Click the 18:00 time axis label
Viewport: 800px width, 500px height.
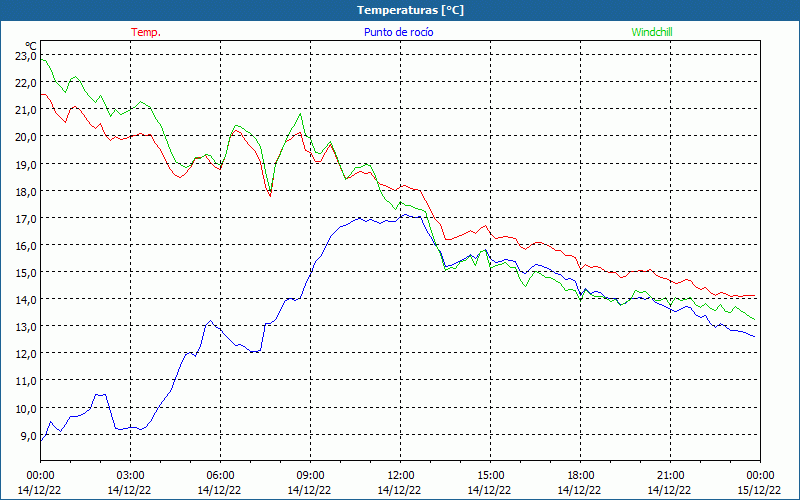pyautogui.click(x=580, y=476)
